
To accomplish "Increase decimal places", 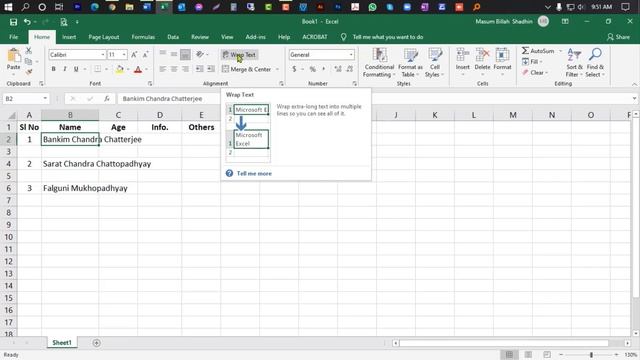I will point(338,69).
